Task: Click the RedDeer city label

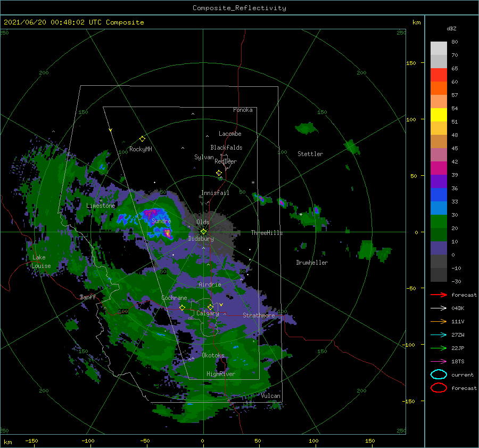Action: (226, 161)
